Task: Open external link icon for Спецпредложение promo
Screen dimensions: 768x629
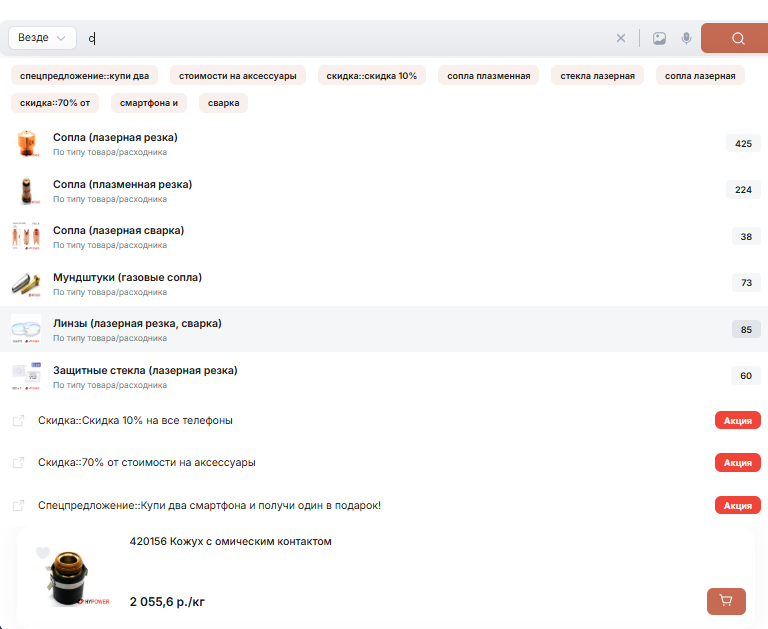Action: click(x=18, y=505)
